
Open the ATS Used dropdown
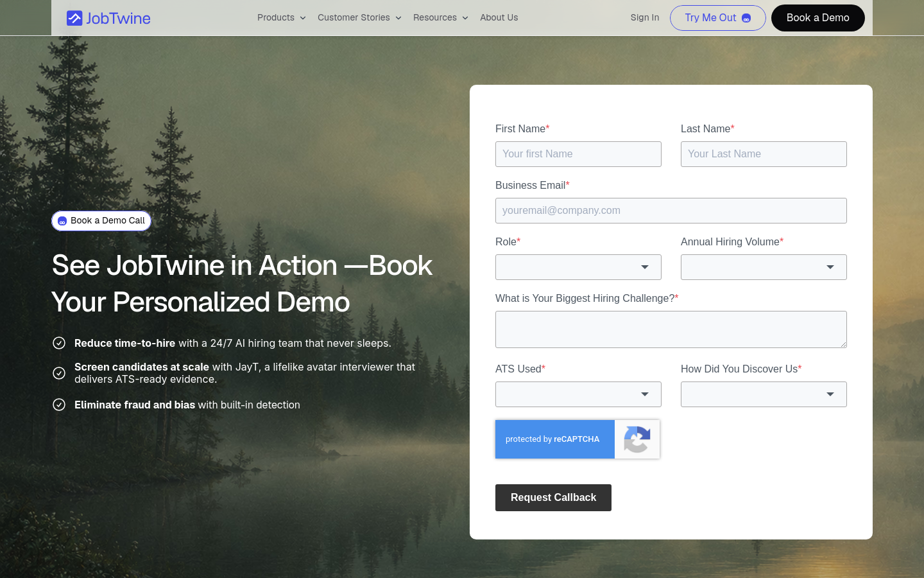tap(578, 394)
